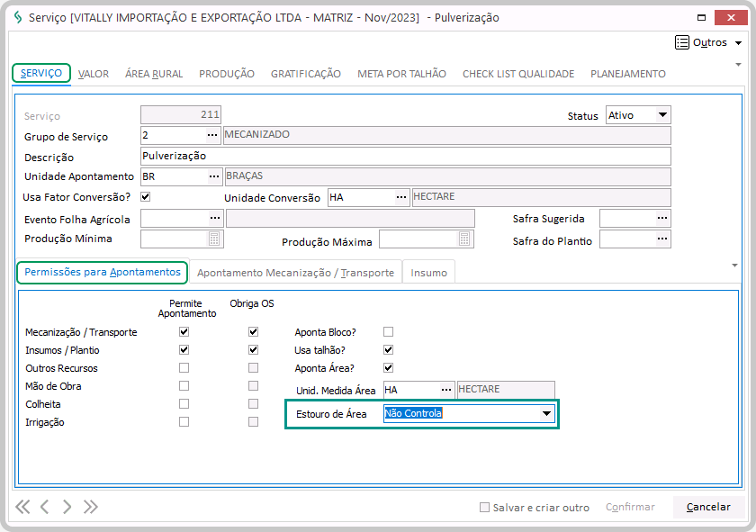Open calculator for Produção Mínima
Screen dimensions: 756x532
214,239
